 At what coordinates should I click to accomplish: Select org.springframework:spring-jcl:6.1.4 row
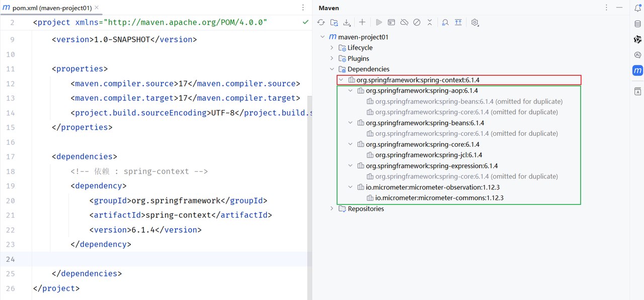429,155
